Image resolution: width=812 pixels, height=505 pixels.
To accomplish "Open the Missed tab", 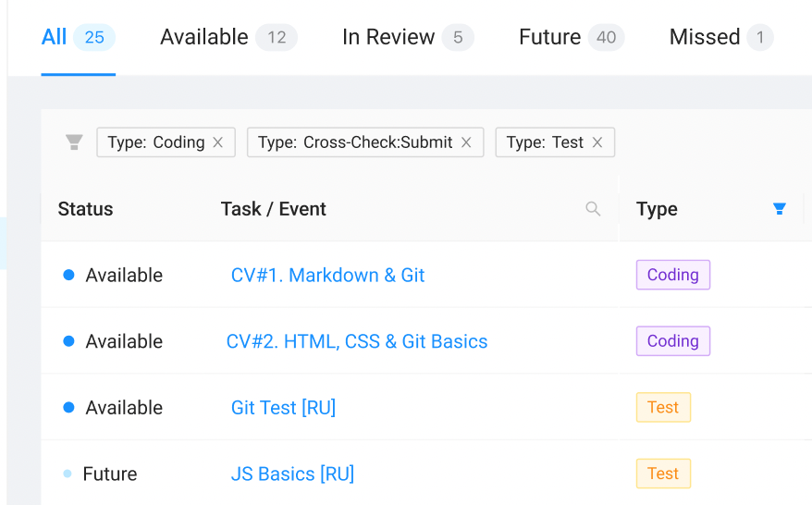I will click(720, 37).
